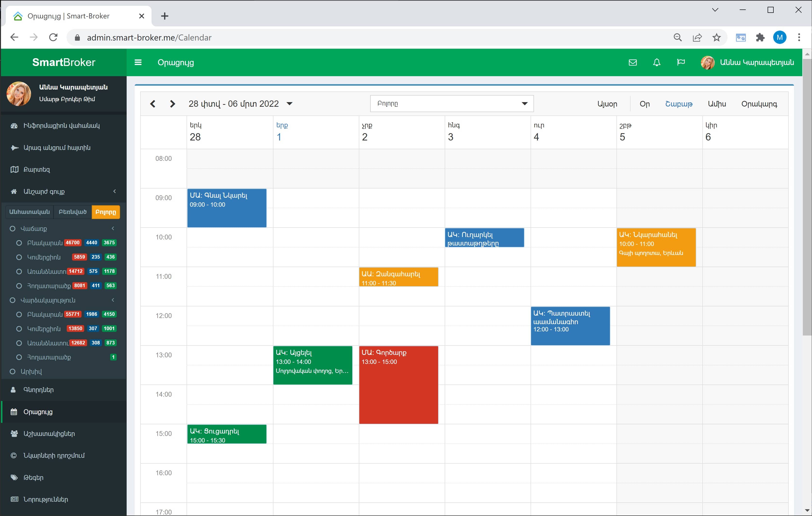Image resolution: width=812 pixels, height=516 pixels.
Task: Select Վաճառք circle in sidebar
Action: click(x=13, y=229)
